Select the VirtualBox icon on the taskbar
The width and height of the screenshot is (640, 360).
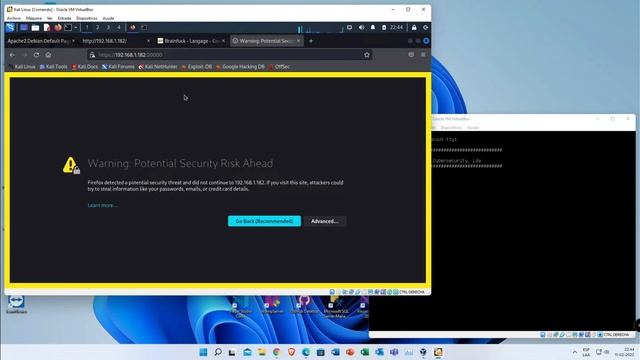438,352
